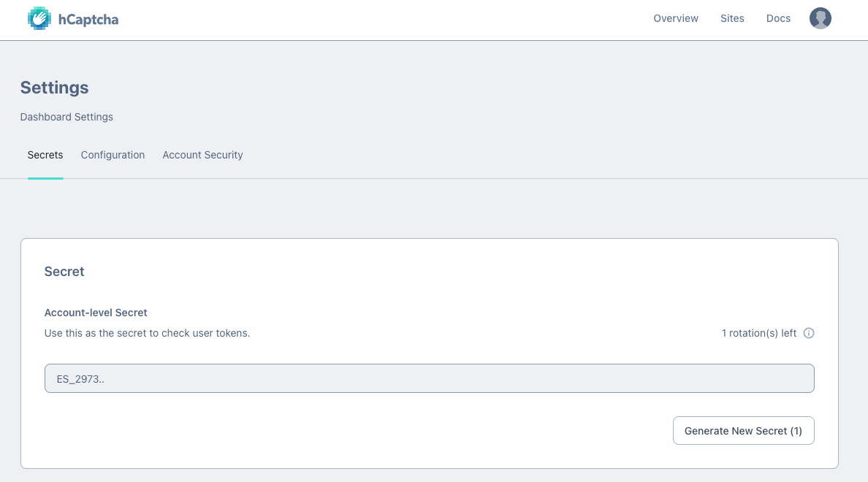Click the hCaptcha hand logo icon
Image resolution: width=868 pixels, height=482 pixels.
(39, 19)
